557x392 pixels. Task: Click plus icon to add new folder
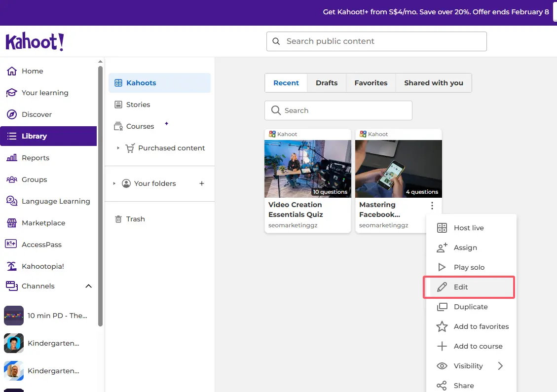click(201, 183)
